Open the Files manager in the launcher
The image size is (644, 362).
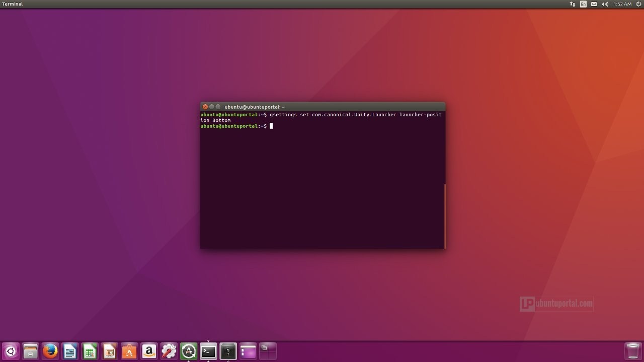(x=31, y=351)
